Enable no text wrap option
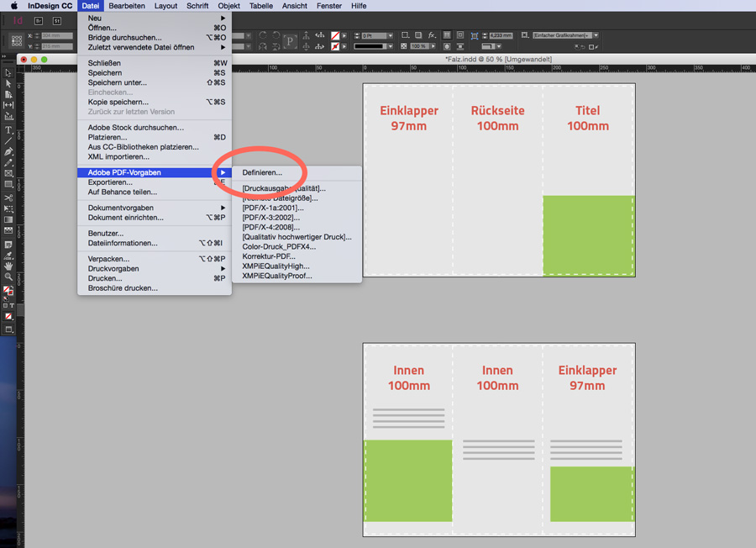This screenshot has width=756, height=548. (x=447, y=35)
